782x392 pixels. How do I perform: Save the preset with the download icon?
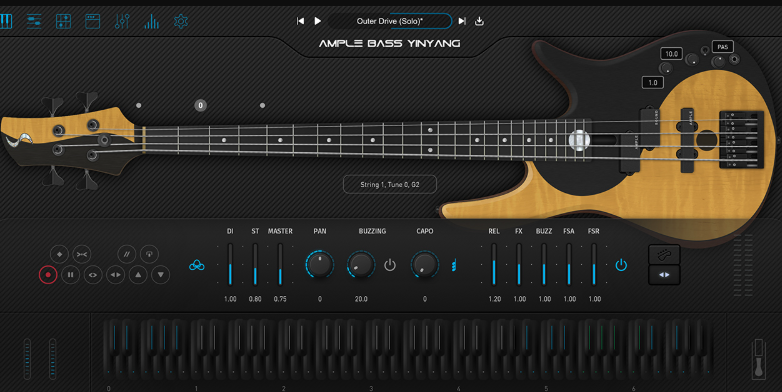[x=479, y=21]
